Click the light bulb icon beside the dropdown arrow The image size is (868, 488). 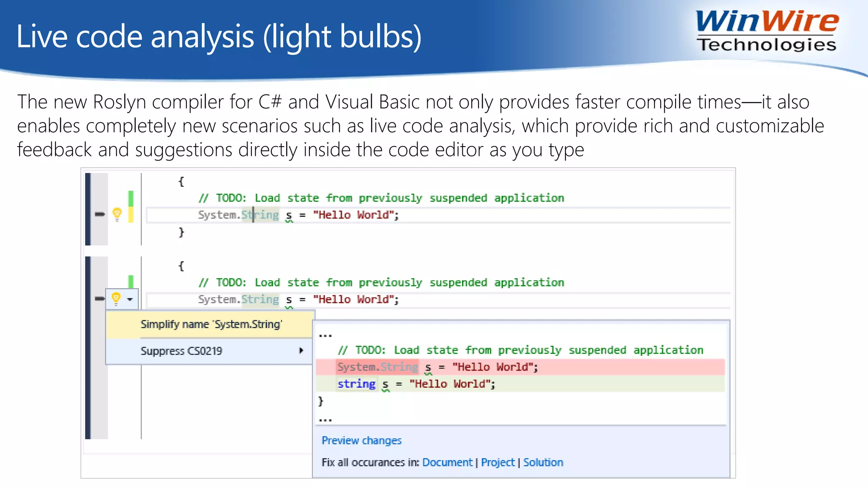[116, 299]
